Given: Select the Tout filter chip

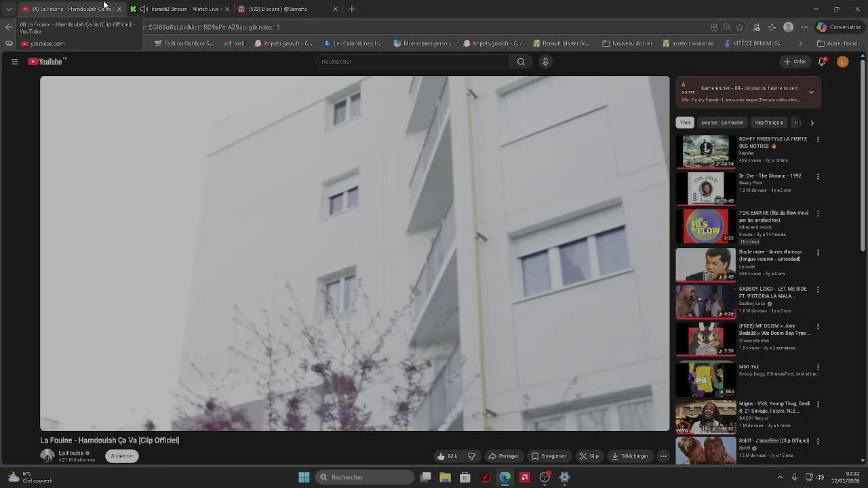Looking at the screenshot, I should pyautogui.click(x=685, y=123).
